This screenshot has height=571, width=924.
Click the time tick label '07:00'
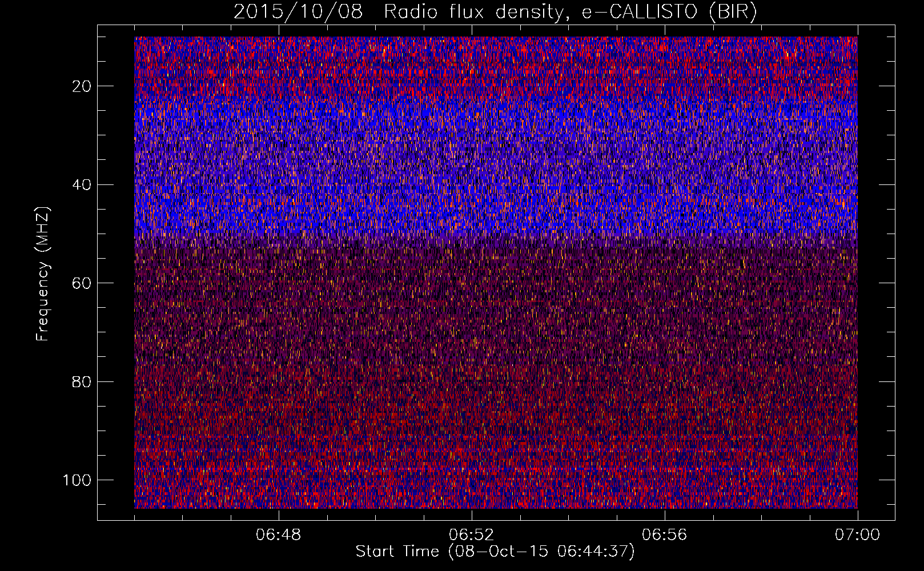pyautogui.click(x=858, y=535)
